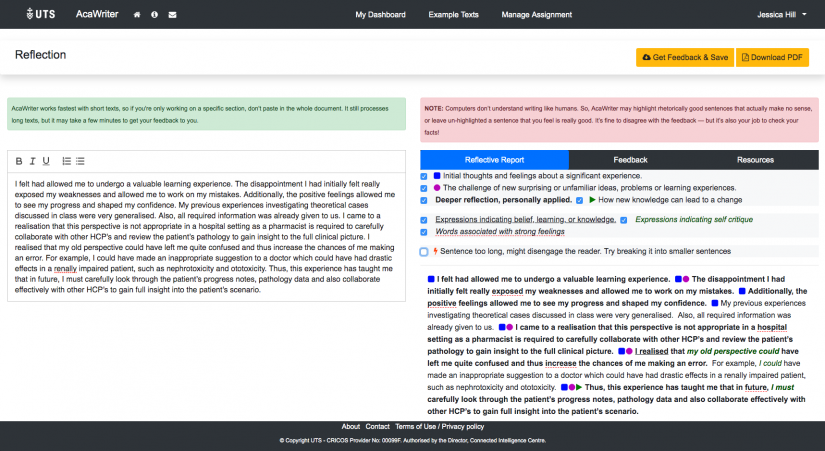825x451 pixels.
Task: Click the UTS logo
Action: [x=41, y=14]
